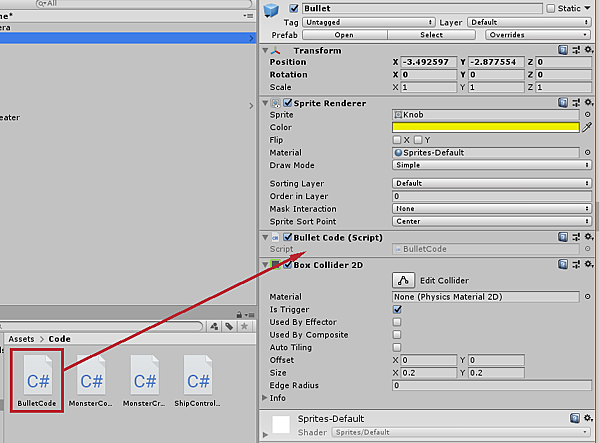Open the Layer dropdown showing Default
Image resolution: width=600 pixels, height=443 pixels.
pos(530,22)
